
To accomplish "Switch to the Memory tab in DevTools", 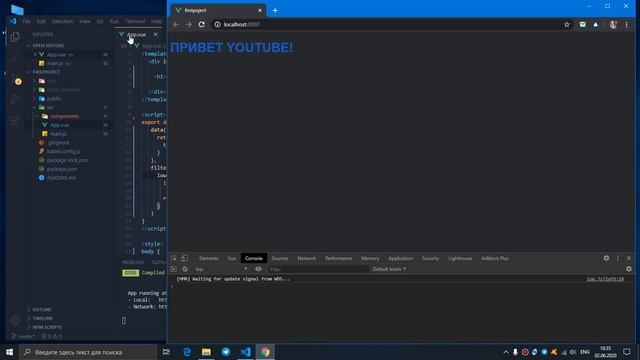I will [x=370, y=258].
